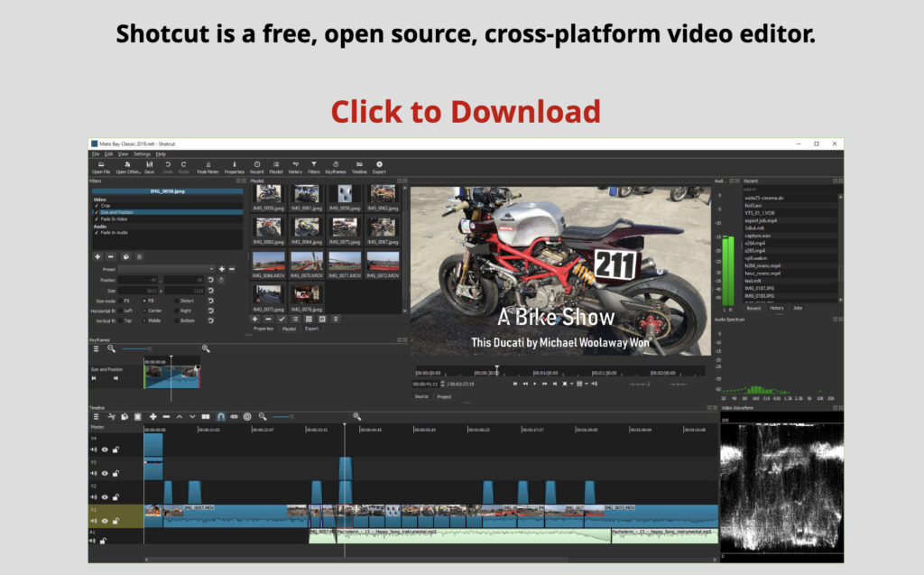Screen dimensions: 924x575
Task: Open the View menu
Action: 123,154
